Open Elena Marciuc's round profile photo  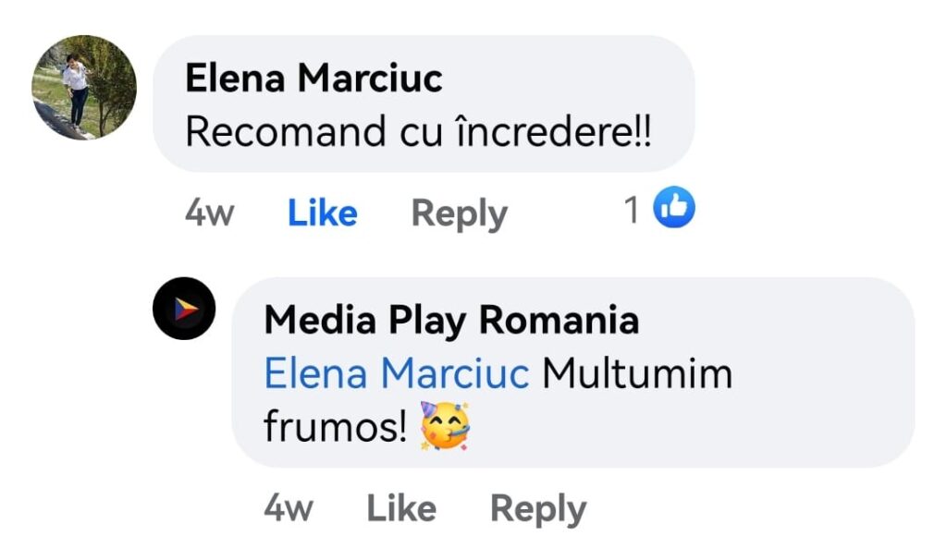[x=84, y=88]
